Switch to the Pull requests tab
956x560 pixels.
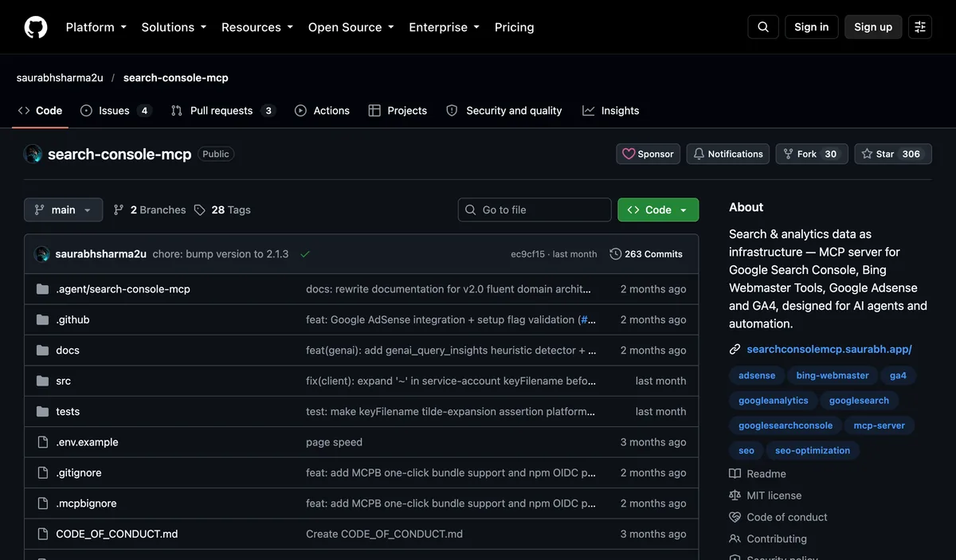pyautogui.click(x=223, y=111)
